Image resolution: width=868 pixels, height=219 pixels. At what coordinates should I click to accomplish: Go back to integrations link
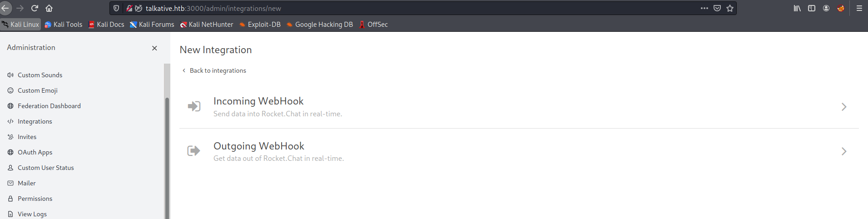(218, 70)
